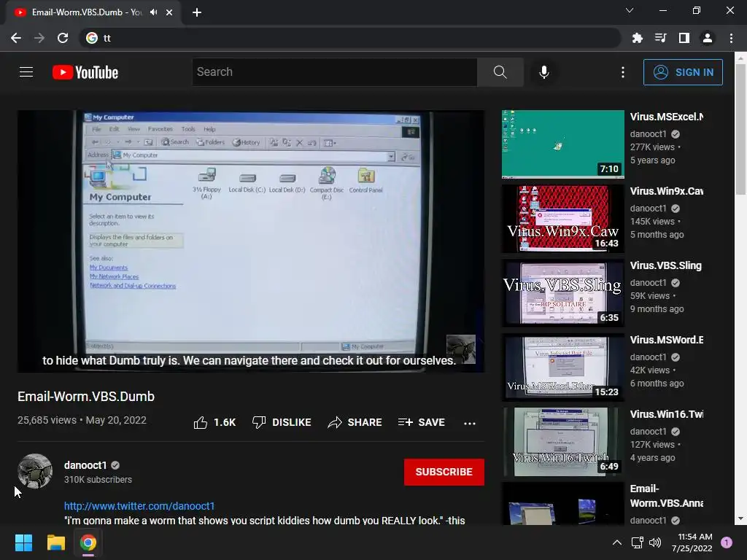Go forward with the browser forward arrow

coord(39,38)
